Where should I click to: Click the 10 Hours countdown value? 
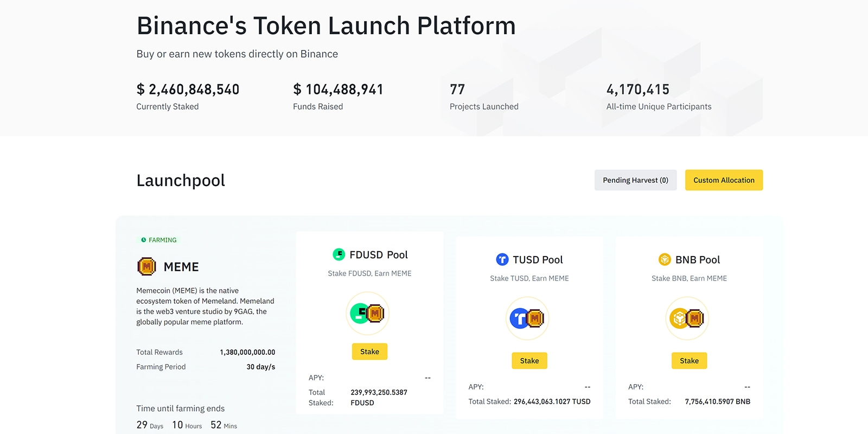[187, 425]
